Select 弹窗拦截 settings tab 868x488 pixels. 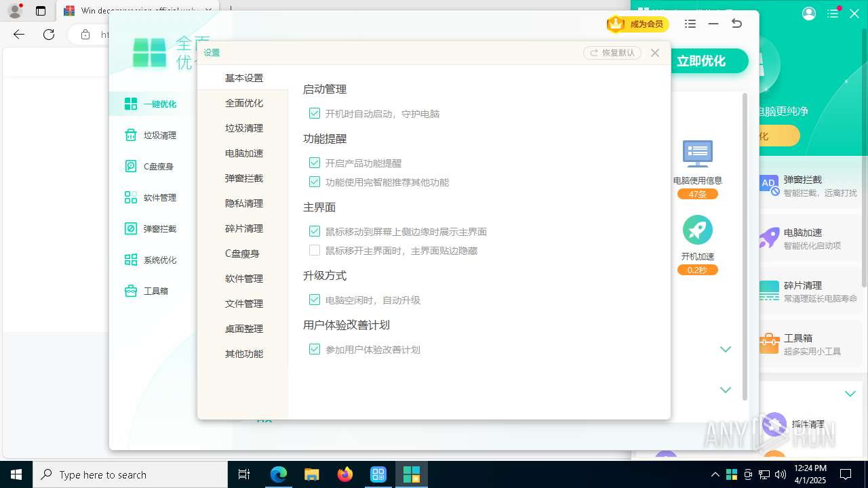point(243,178)
